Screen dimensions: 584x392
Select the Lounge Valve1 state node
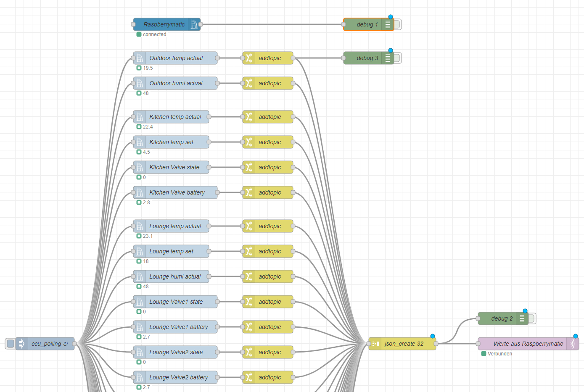pyautogui.click(x=176, y=302)
